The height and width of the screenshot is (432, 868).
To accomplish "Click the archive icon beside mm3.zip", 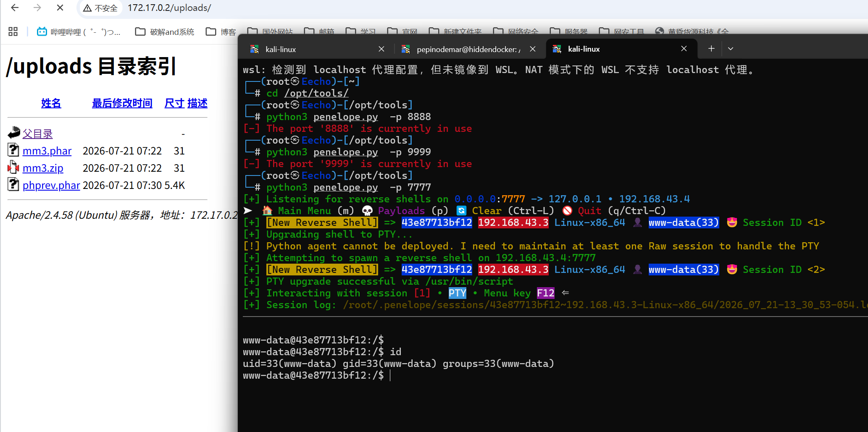I will [x=13, y=167].
